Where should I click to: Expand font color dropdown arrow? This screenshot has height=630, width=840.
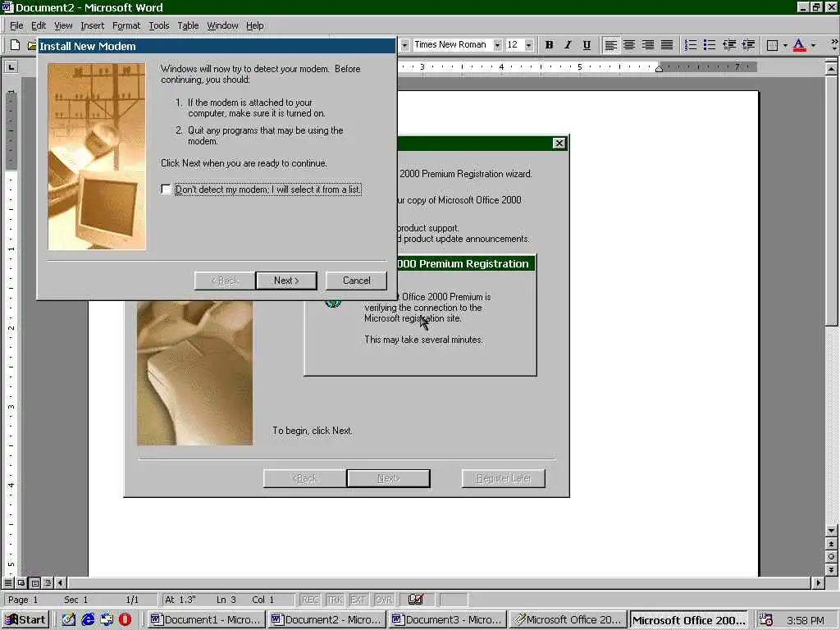(x=813, y=46)
